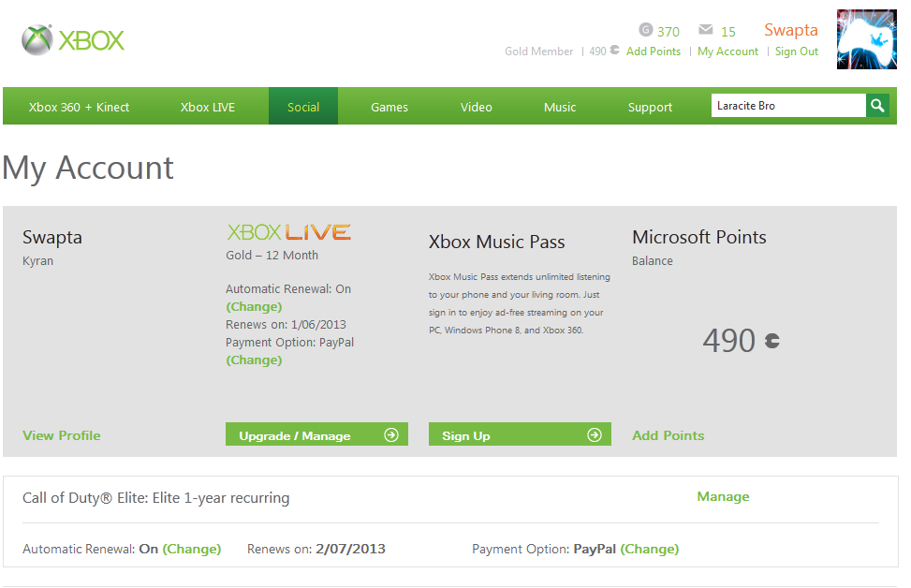Select the Social tab
The image size is (911, 588).
click(303, 107)
